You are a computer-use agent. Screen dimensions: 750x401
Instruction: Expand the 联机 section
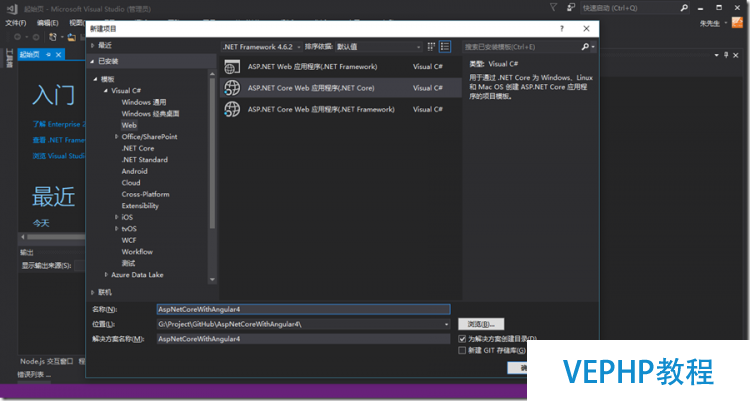(93, 292)
